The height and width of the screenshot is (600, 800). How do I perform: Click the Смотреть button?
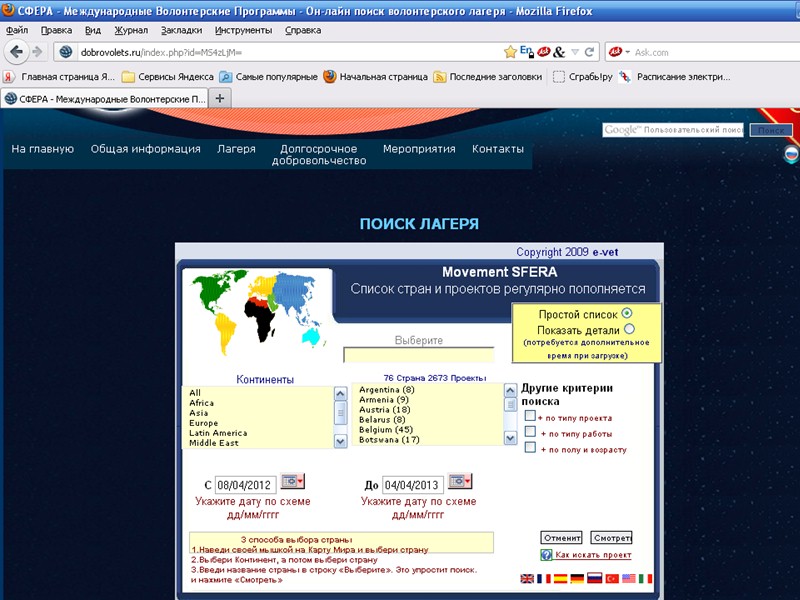612,538
